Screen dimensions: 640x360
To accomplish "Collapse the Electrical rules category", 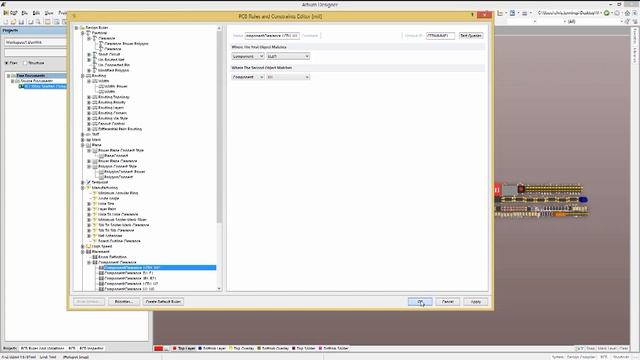I will tap(82, 33).
